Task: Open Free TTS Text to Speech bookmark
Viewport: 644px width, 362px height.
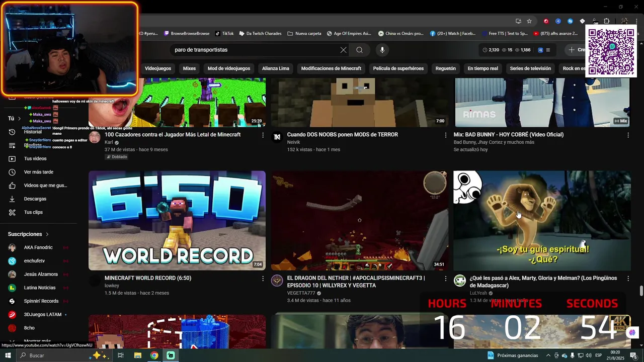Action: point(504,34)
